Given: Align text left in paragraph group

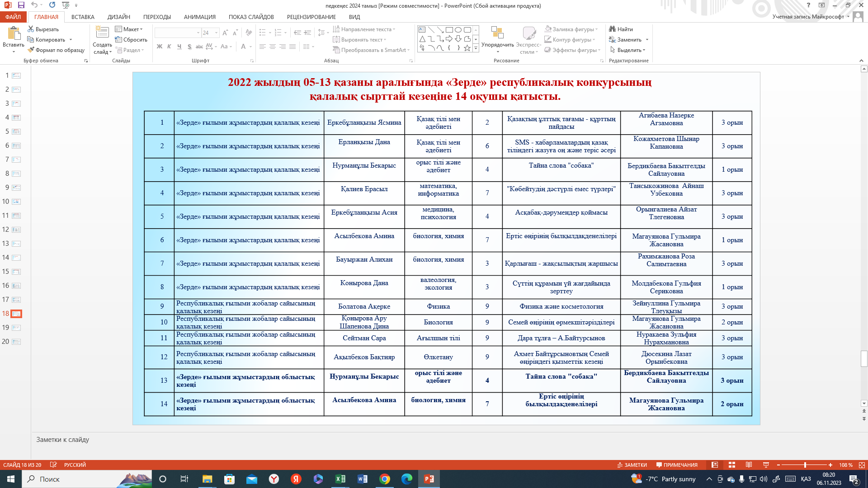Looking at the screenshot, I should [263, 47].
